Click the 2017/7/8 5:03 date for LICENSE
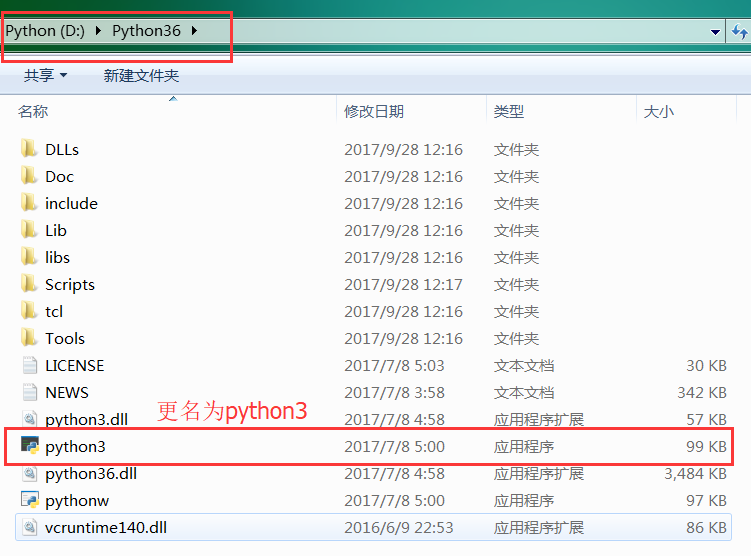 pyautogui.click(x=394, y=365)
